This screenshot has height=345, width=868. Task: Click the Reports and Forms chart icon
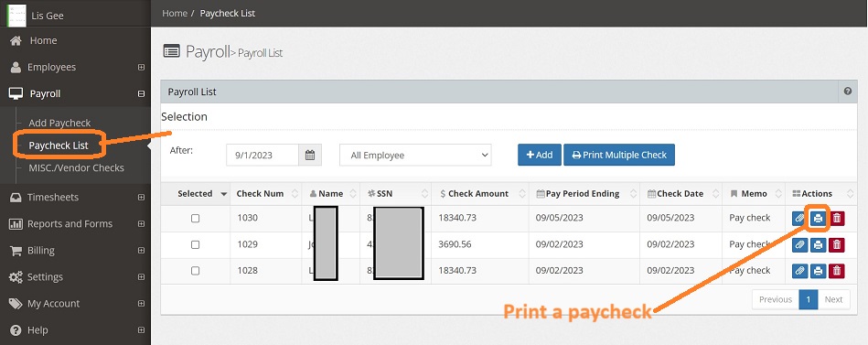(x=16, y=223)
